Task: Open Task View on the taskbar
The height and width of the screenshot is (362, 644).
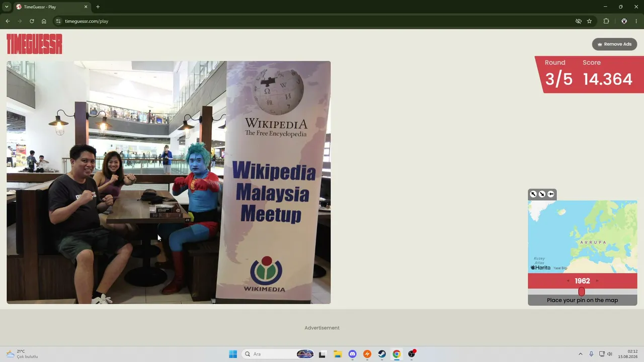Action: (x=322, y=354)
